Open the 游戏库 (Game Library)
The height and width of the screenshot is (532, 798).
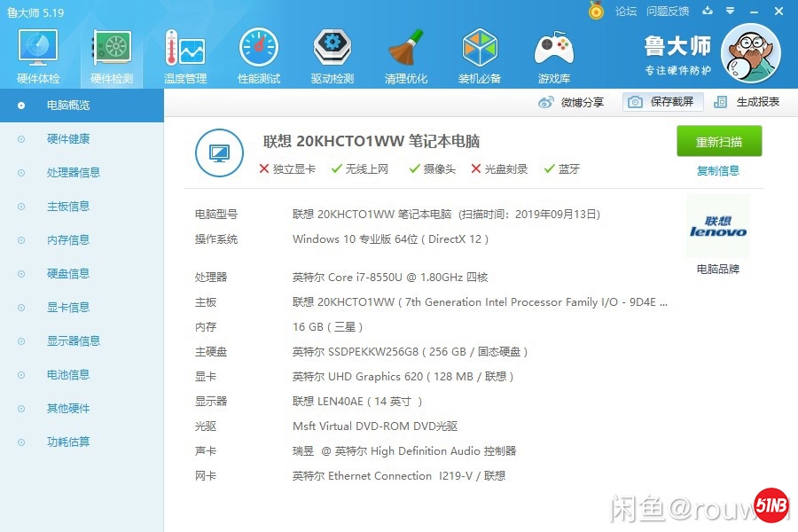pyautogui.click(x=553, y=53)
